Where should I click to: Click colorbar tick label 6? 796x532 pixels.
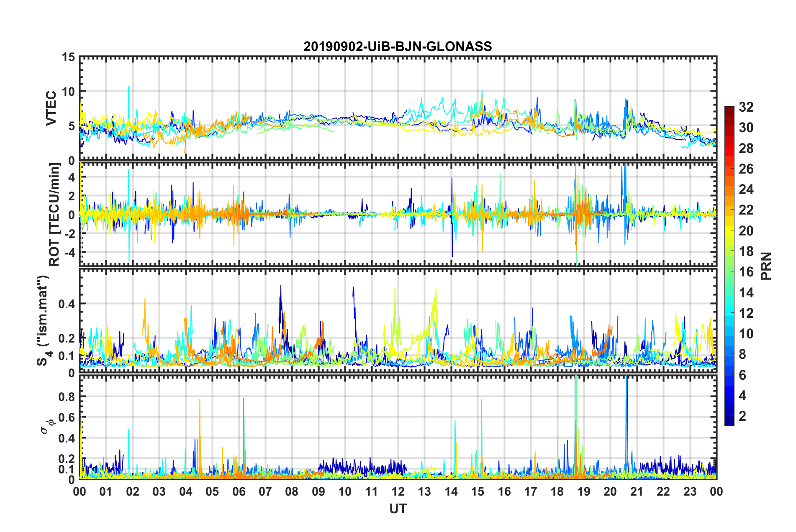pos(742,375)
